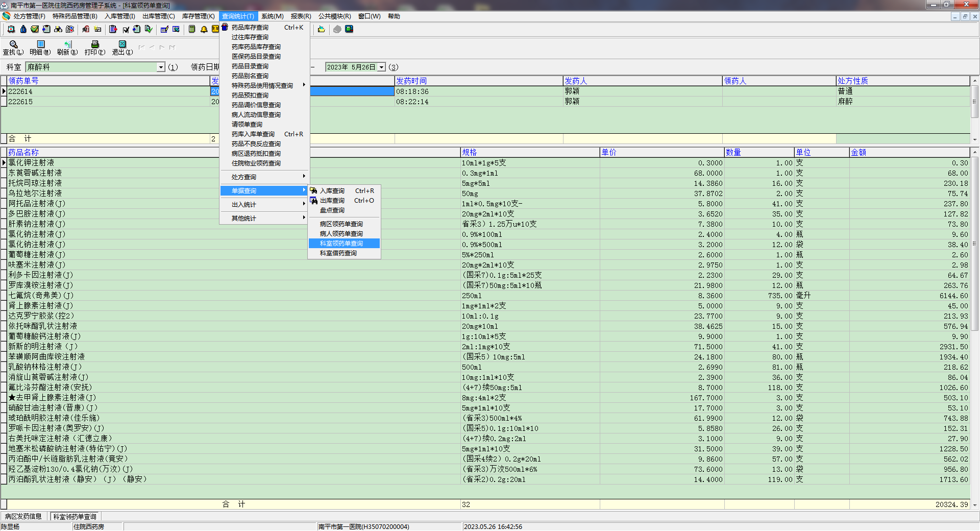This screenshot has height=531, width=980.
Task: Open the 库存管理(K) menu
Action: (x=198, y=16)
